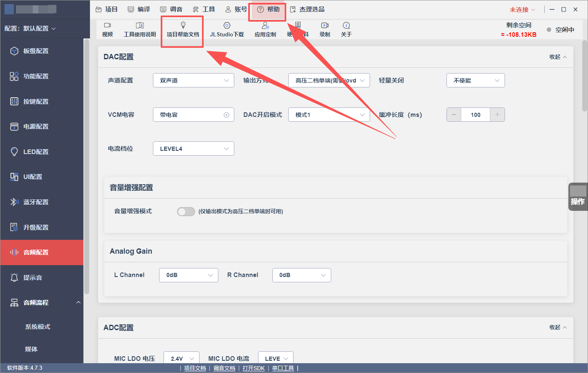Open the 声道配置 dropdown showing 双声道
Viewport: 588px width, 373px height.
point(193,80)
